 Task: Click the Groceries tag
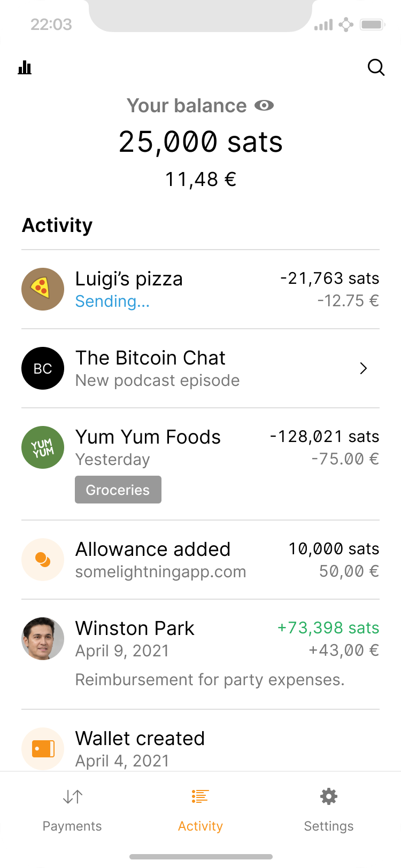pos(118,490)
